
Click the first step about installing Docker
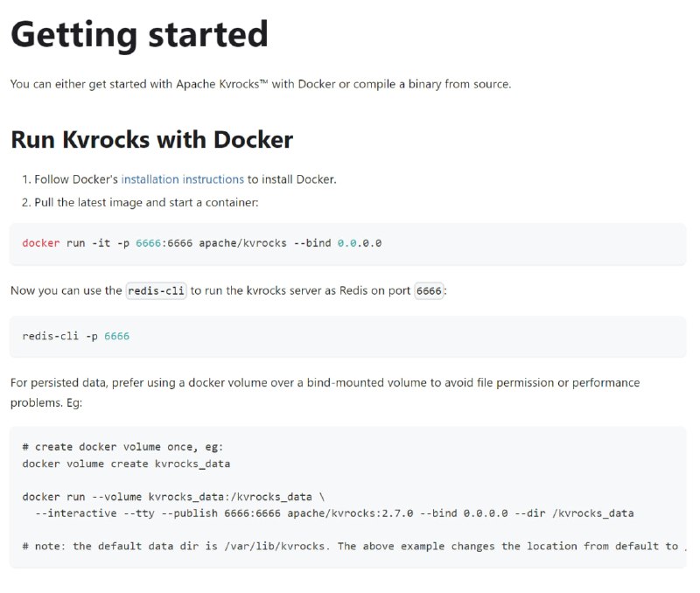pos(179,179)
